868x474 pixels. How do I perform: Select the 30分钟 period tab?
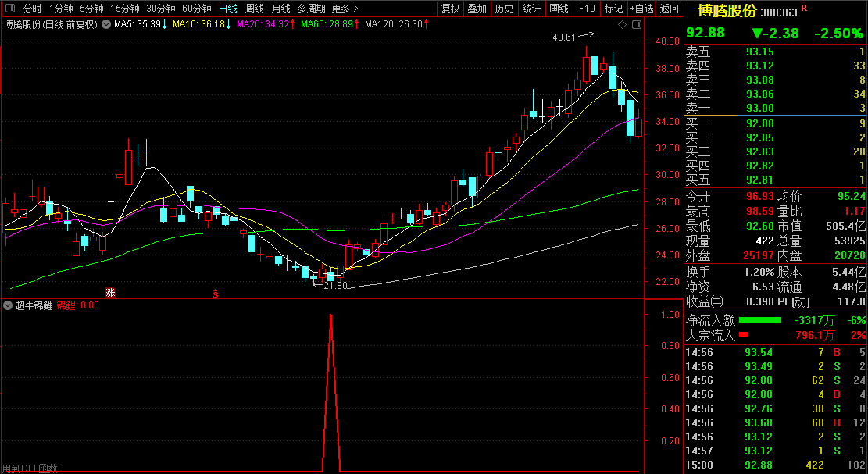160,9
